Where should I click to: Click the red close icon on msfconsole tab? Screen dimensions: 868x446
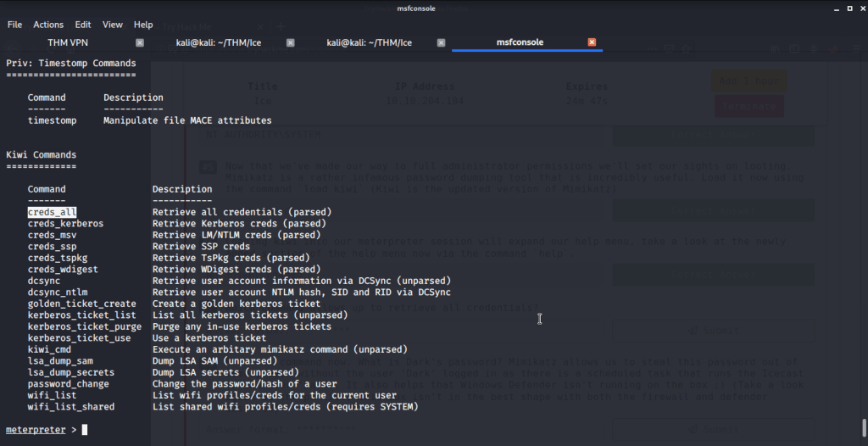592,42
